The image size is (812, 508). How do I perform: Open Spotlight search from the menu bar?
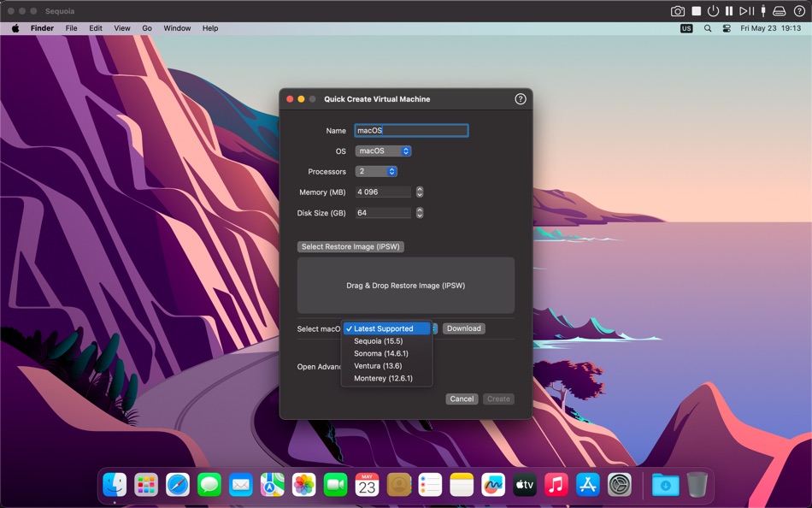pyautogui.click(x=707, y=28)
